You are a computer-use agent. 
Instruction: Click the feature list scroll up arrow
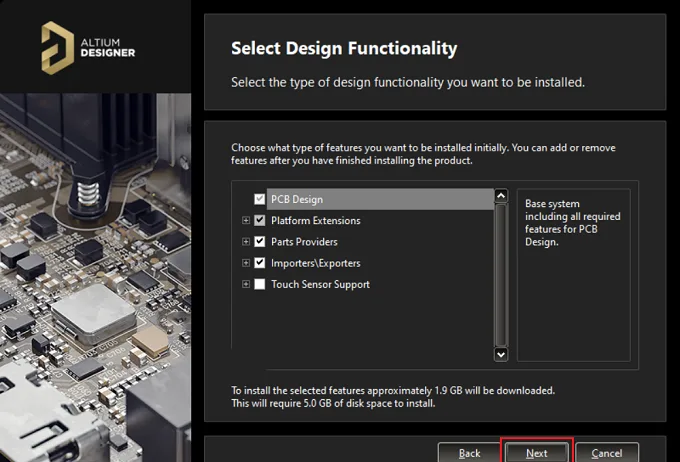pyautogui.click(x=501, y=196)
